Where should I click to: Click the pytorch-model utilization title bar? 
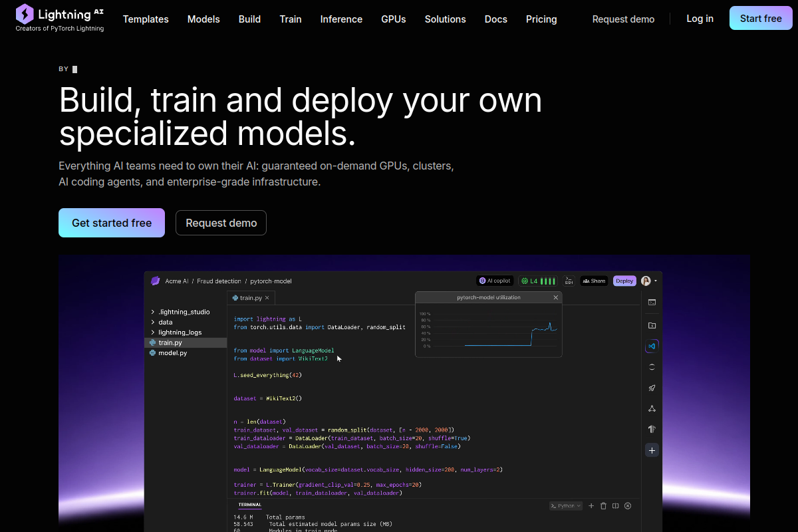(489, 297)
